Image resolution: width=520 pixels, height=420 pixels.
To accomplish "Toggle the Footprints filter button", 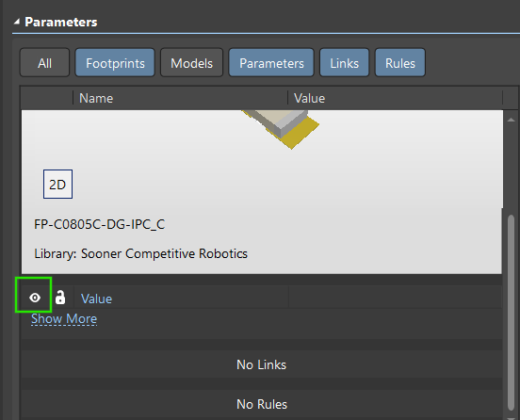I will 115,63.
